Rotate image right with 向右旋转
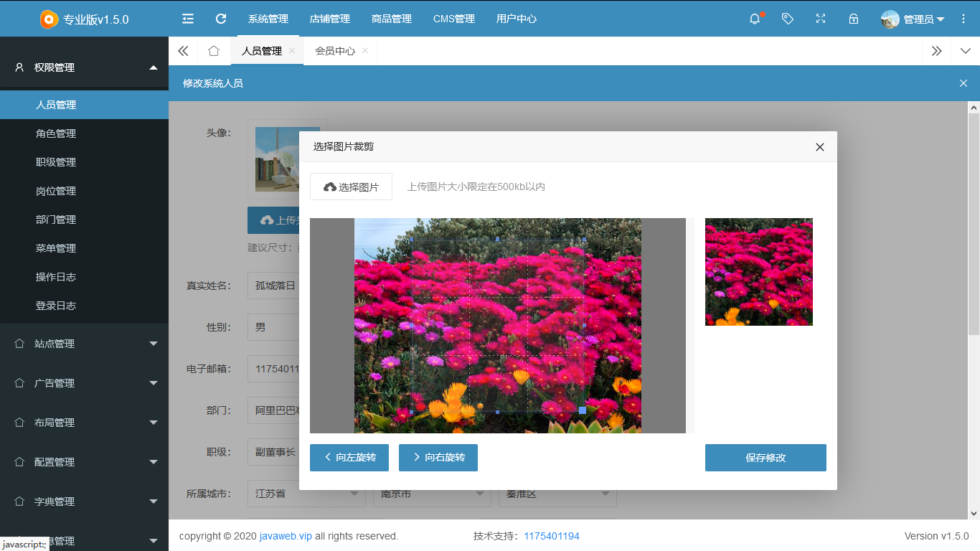The image size is (980, 551). point(438,458)
